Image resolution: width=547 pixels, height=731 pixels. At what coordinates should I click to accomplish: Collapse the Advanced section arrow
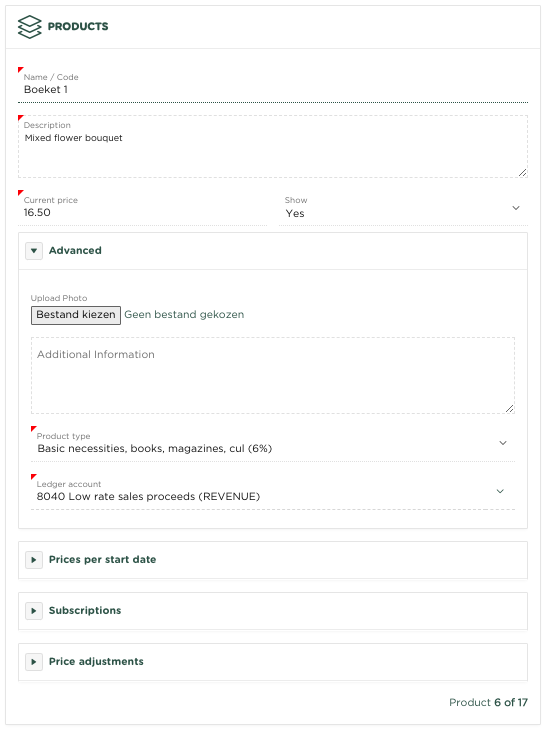(34, 251)
